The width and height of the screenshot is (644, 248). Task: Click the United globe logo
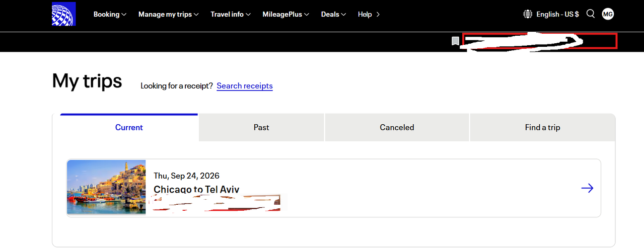(x=63, y=14)
